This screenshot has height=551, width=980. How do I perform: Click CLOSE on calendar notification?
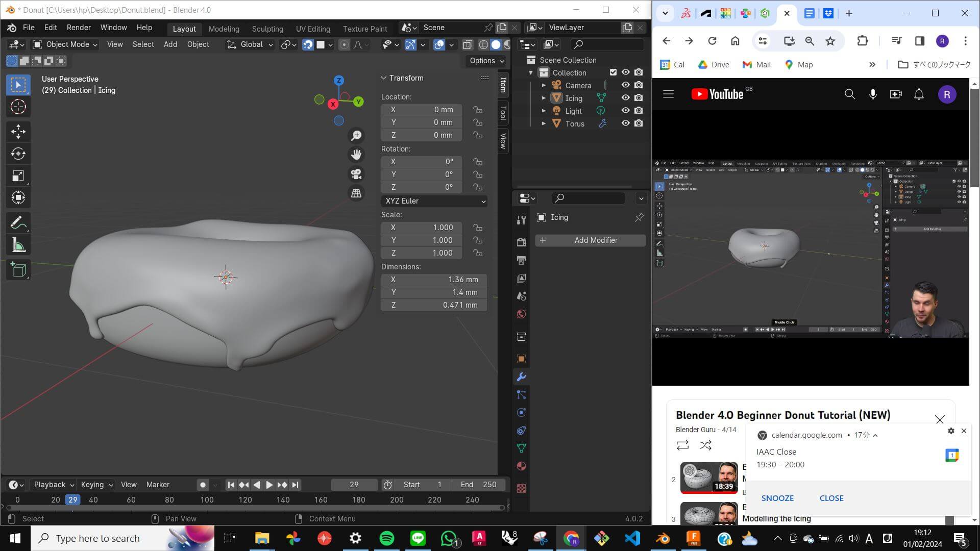pos(831,498)
